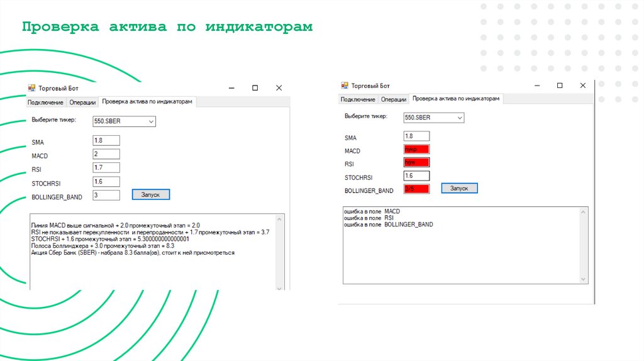Screen dimensions: 644x361
Task: Click output line 'Линия MACD выше сигнальной' in left window
Action: 116,226
